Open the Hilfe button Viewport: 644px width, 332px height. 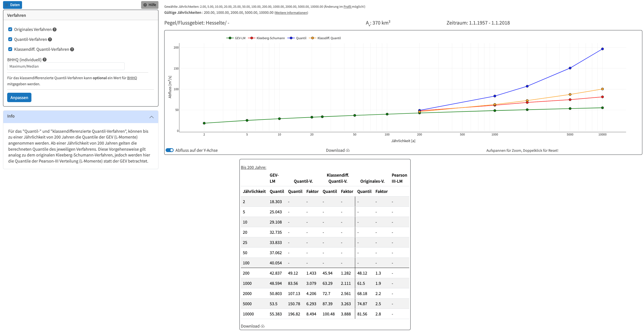click(150, 5)
